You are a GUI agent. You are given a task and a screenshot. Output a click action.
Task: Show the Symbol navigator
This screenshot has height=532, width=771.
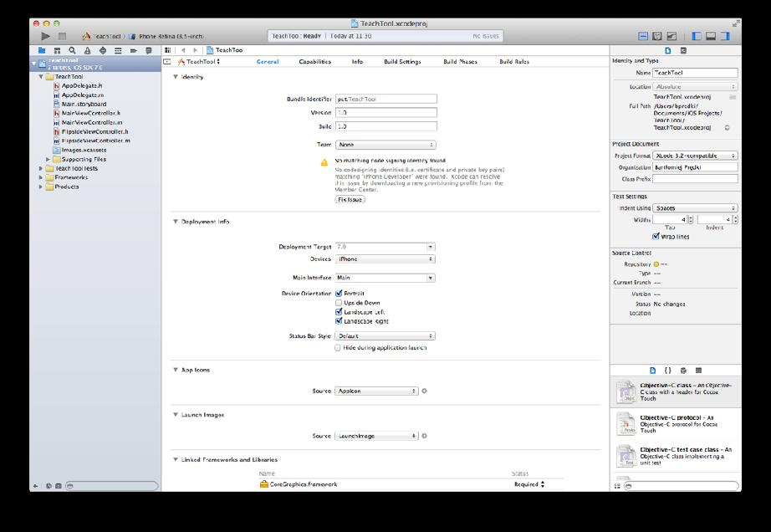tap(57, 50)
